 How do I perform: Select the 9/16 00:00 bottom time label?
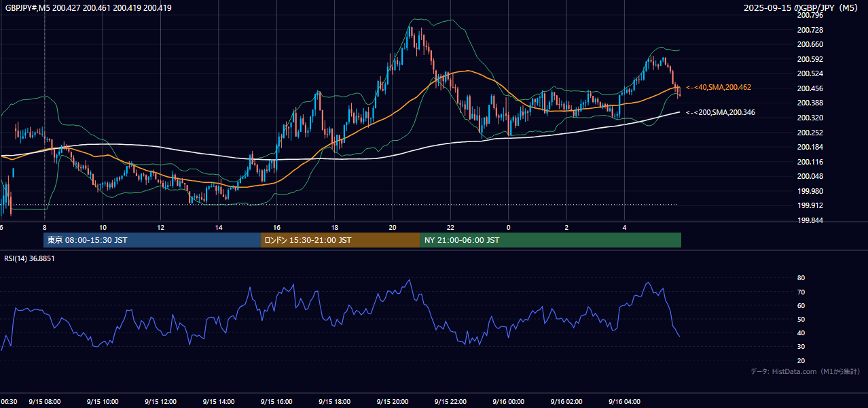[x=508, y=402]
